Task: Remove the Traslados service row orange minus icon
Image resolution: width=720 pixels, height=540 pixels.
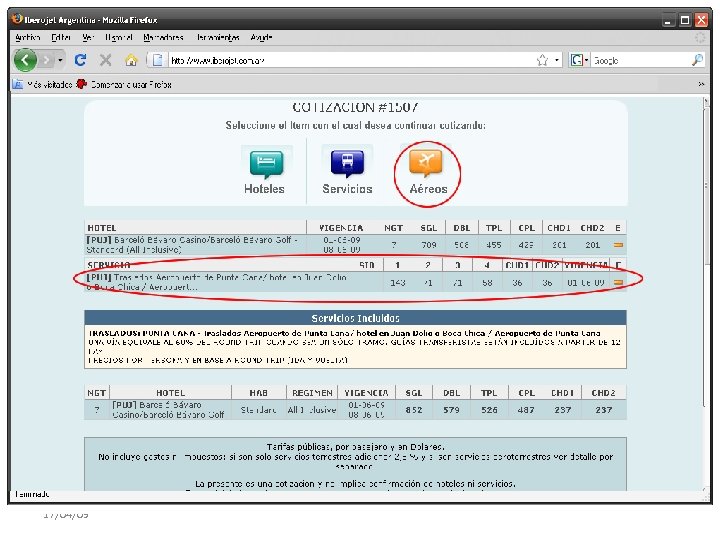Action: [x=618, y=283]
